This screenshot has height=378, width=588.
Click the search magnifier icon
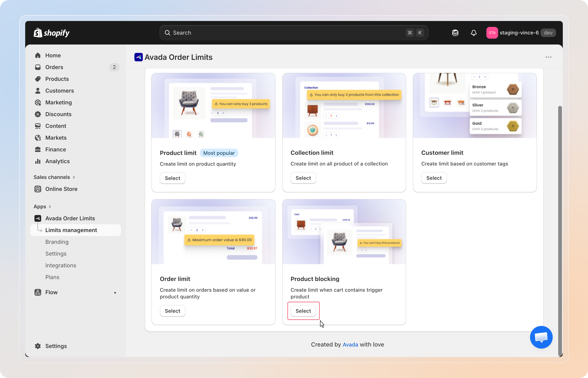click(x=167, y=33)
